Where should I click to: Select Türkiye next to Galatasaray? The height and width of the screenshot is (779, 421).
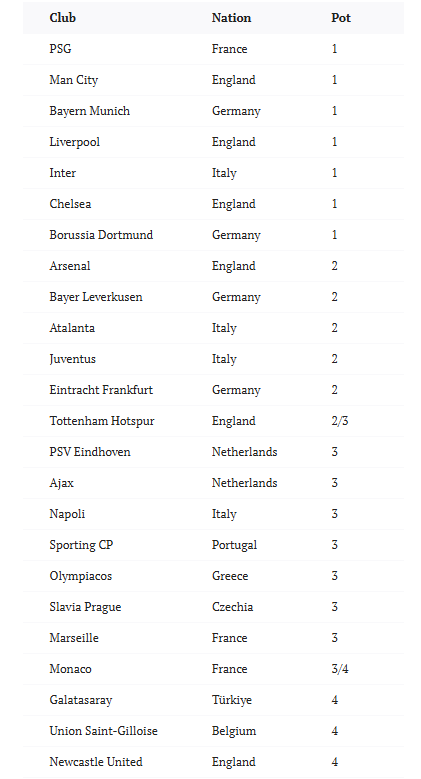click(x=232, y=700)
